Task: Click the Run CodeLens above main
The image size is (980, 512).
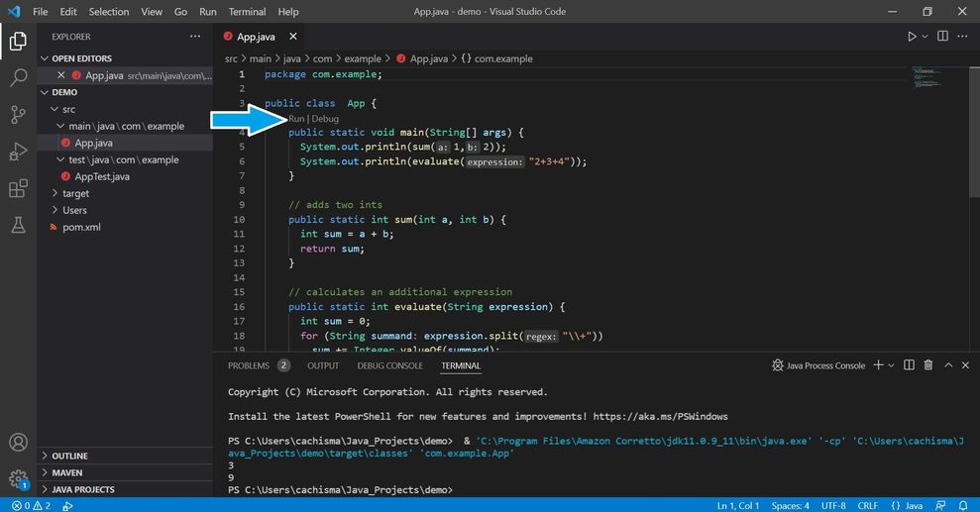Action: 297,119
